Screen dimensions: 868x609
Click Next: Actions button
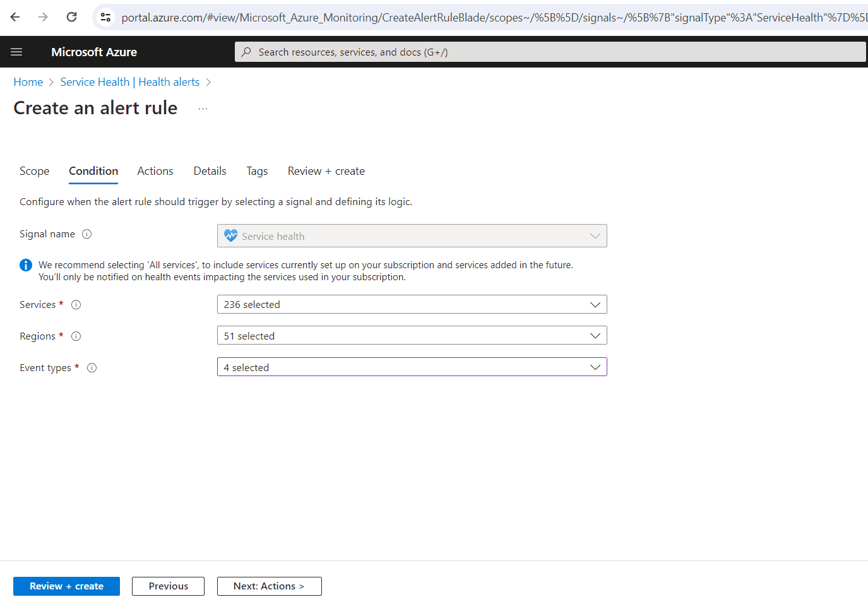point(270,586)
